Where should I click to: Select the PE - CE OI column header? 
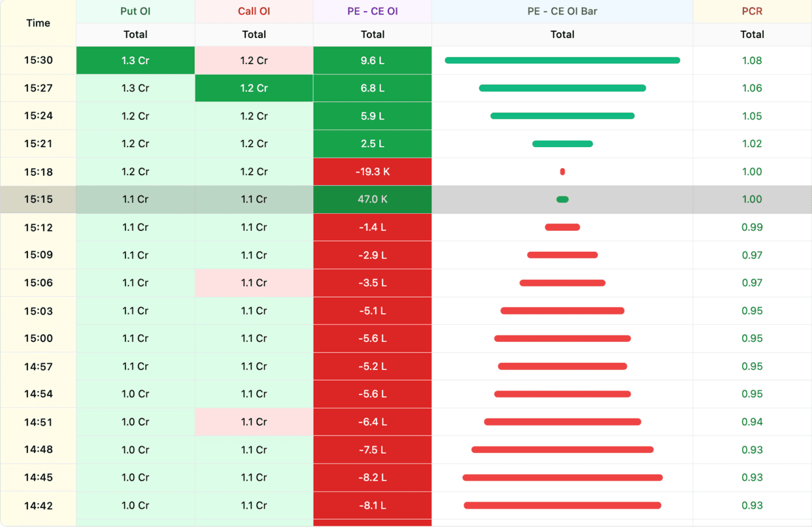tap(372, 11)
